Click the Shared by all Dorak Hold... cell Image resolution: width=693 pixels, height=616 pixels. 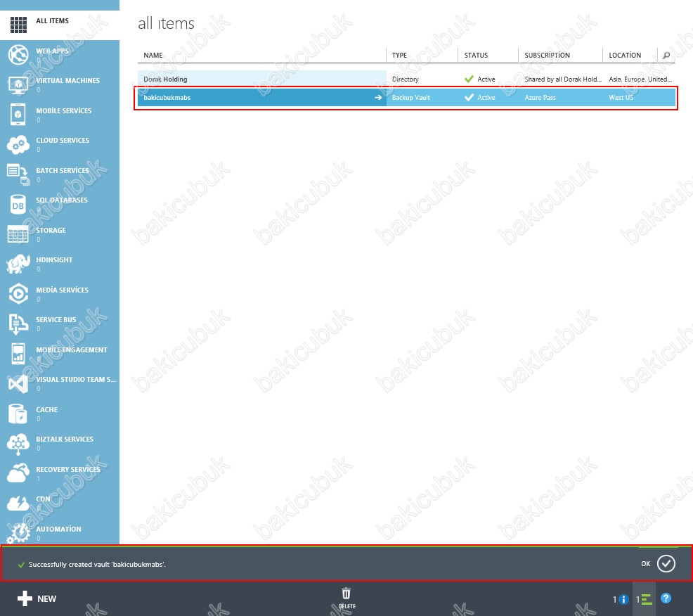pyautogui.click(x=562, y=79)
